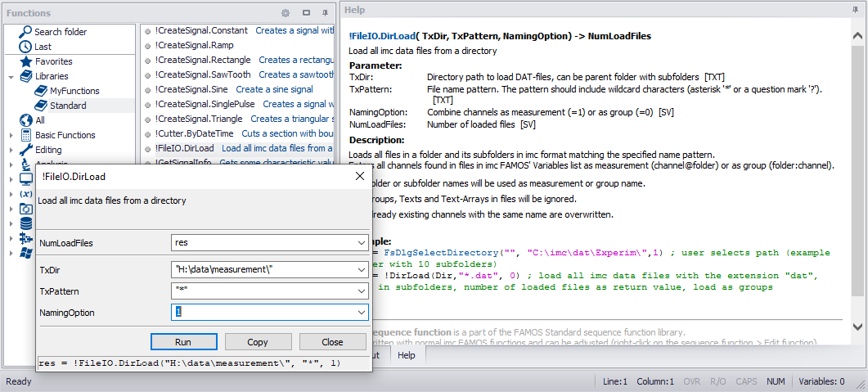Click the Help panel vertical scrollbar
The height and width of the screenshot is (392, 868).
click(857, 164)
